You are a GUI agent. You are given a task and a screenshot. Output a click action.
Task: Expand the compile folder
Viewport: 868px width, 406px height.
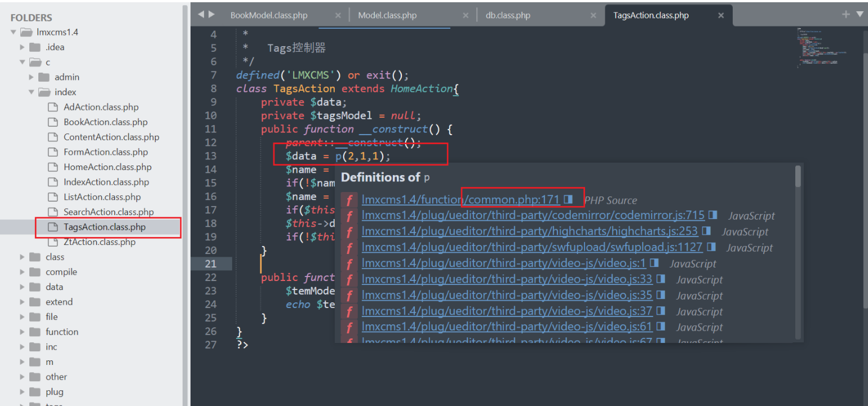point(23,272)
